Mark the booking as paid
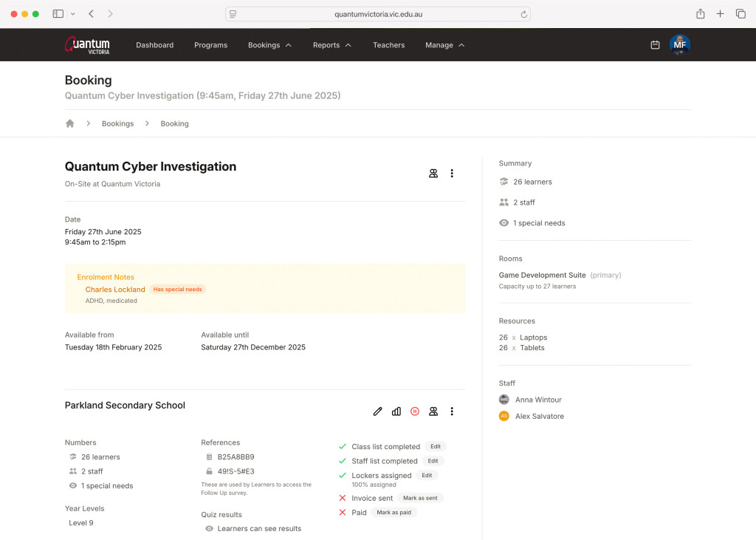The height and width of the screenshot is (540, 756). coord(394,513)
